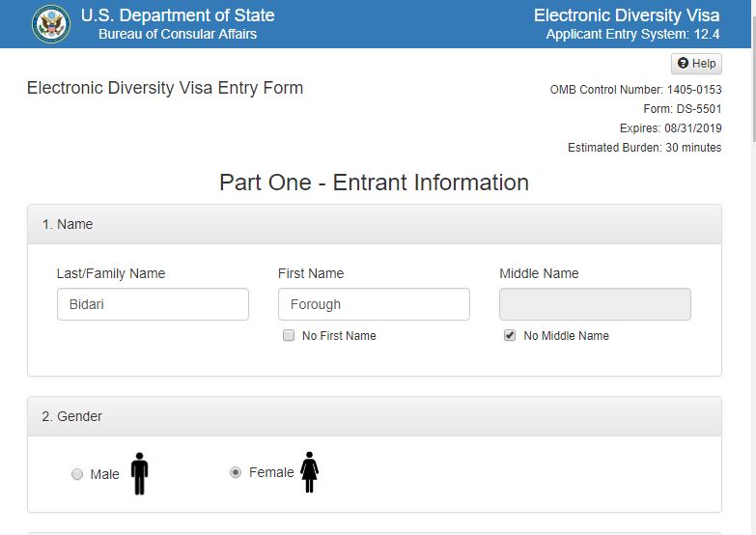Viewport: 756px width, 535px height.
Task: Click the question mark Help icon
Action: pos(684,64)
